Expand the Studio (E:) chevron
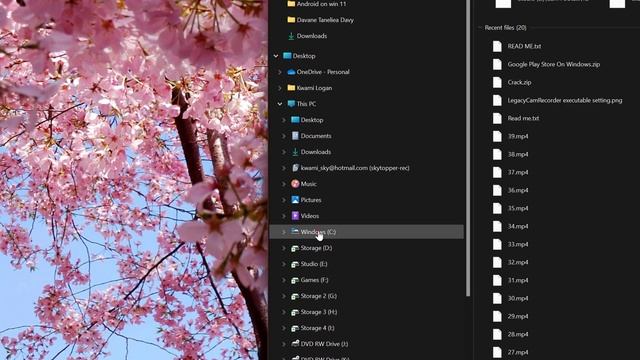 [284, 264]
